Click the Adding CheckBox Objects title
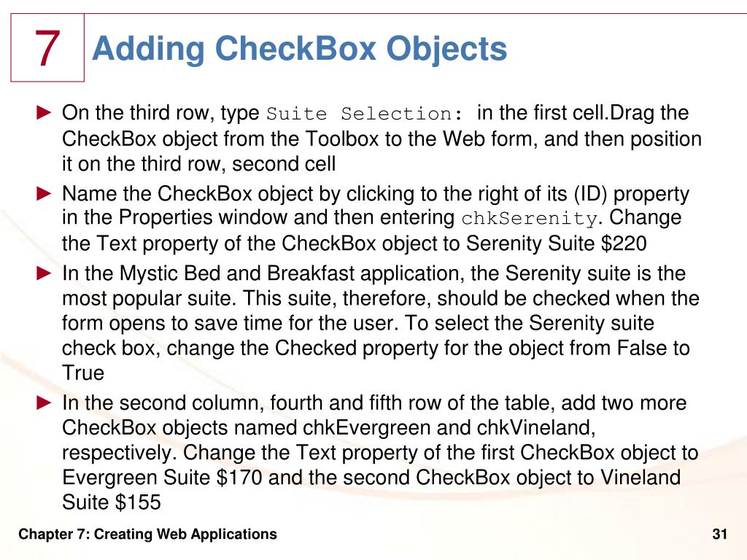This screenshot has height=560, width=747. click(299, 50)
